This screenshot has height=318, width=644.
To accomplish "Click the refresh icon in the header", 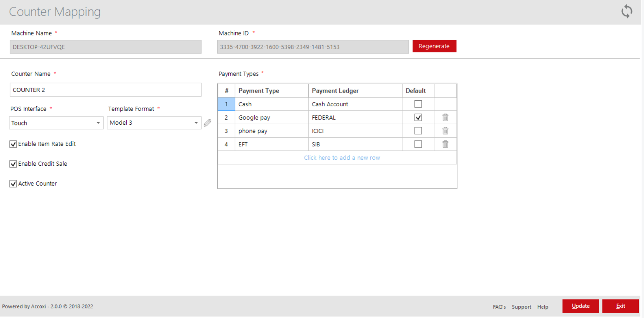I will click(x=627, y=11).
